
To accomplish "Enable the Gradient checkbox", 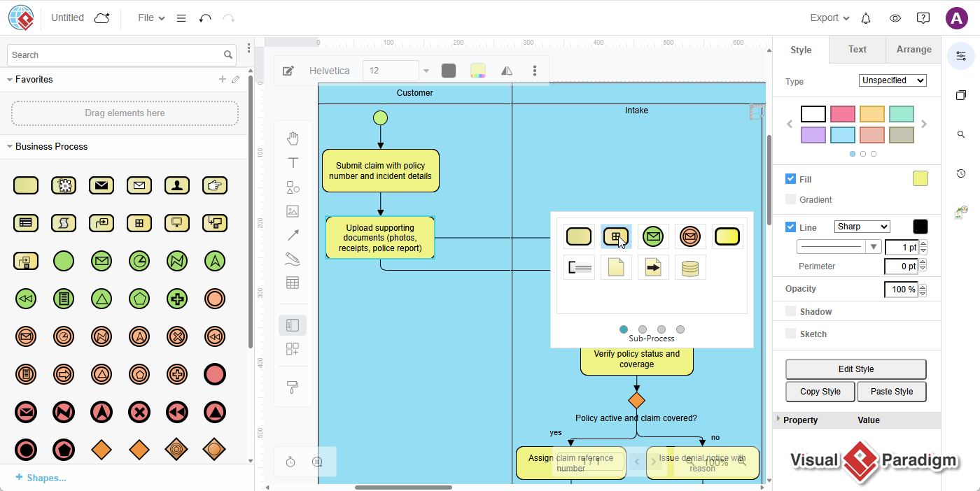I will 790,199.
